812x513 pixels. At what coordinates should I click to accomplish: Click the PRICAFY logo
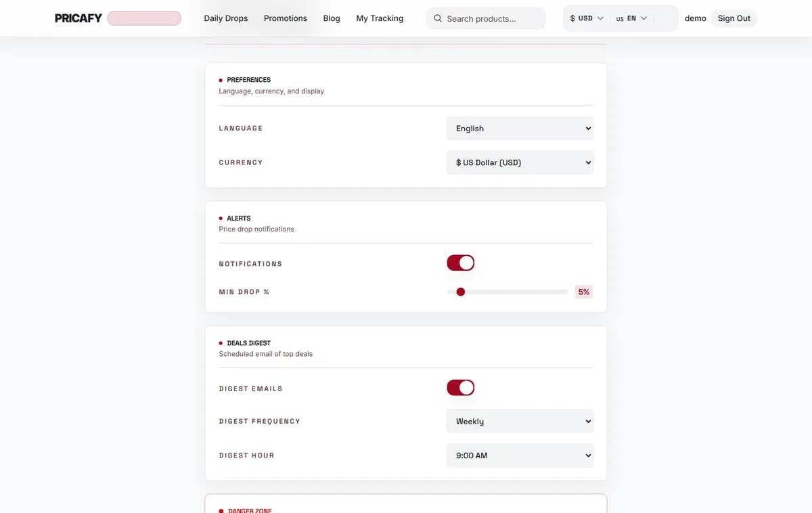[x=78, y=18]
